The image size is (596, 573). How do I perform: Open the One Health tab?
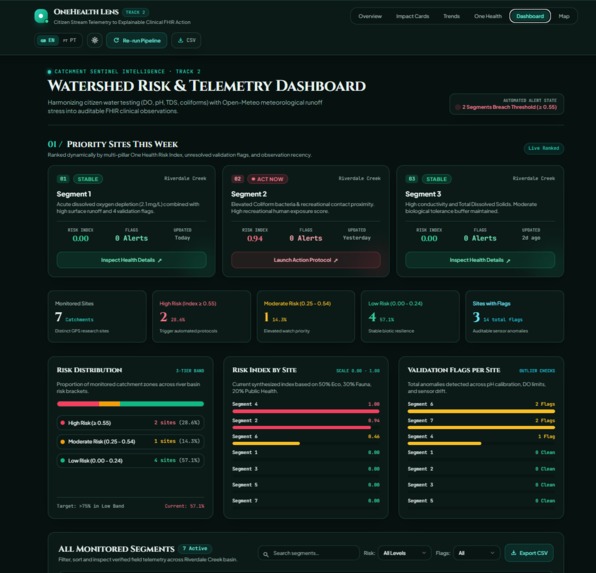[x=488, y=16]
